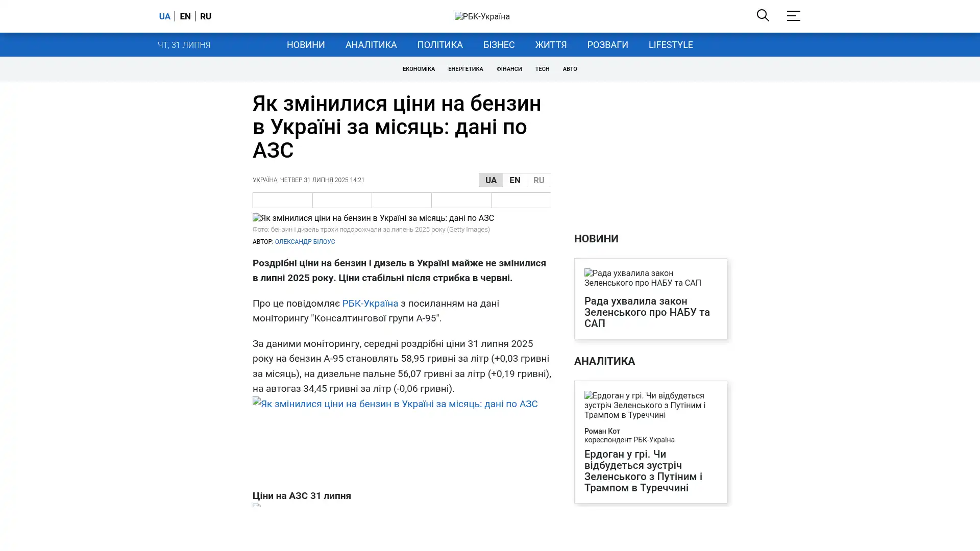Follow the РБК-Україна link in article text

370,303
